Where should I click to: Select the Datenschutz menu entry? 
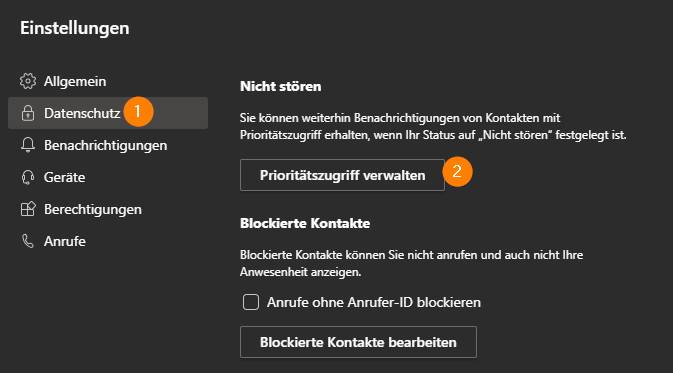click(108, 113)
